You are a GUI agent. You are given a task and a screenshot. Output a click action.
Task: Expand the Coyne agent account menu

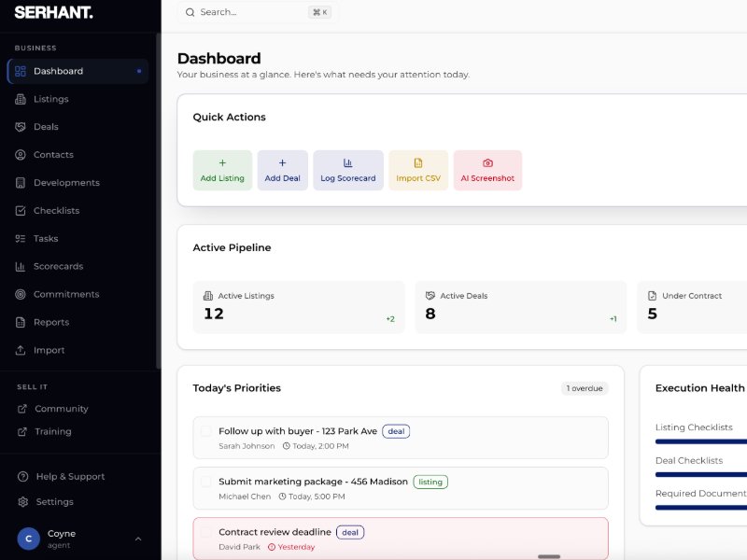138,539
